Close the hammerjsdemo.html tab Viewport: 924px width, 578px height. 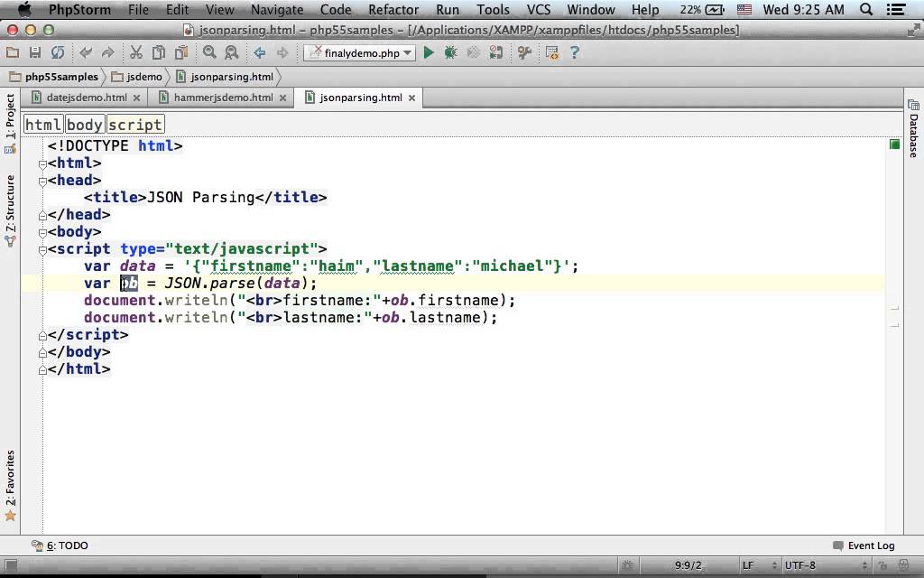click(282, 98)
